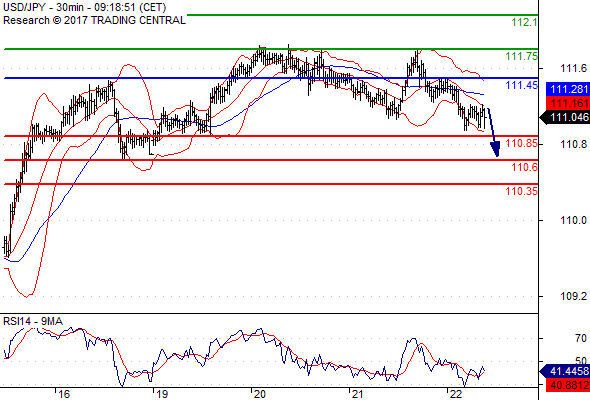Click date 19 on the time axis
The image size is (590, 400).
pos(162,394)
